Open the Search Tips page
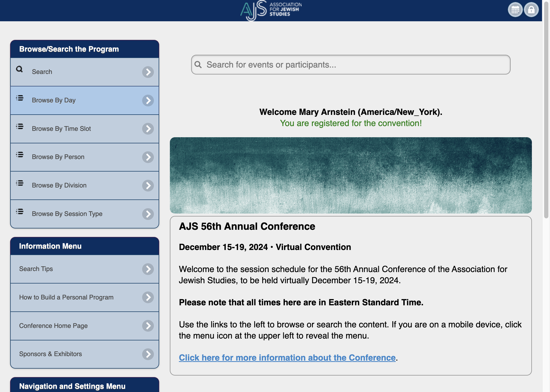Screen dimensions: 550x392 coord(85,269)
